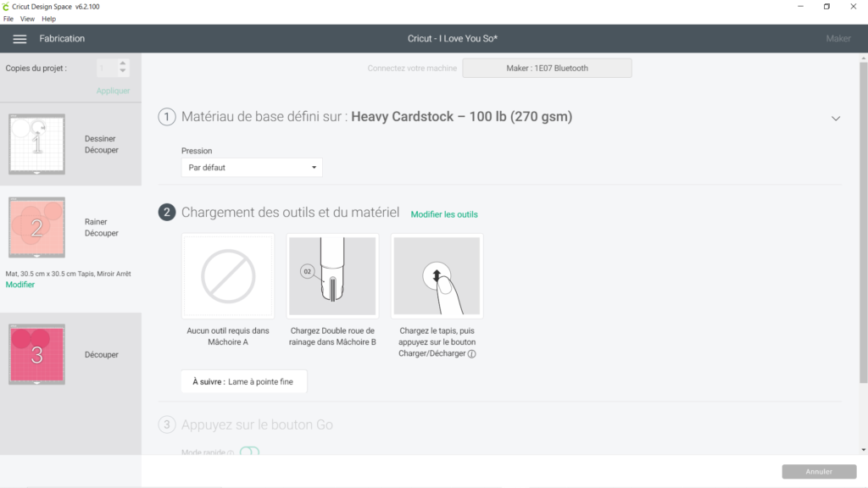Image resolution: width=868 pixels, height=488 pixels.
Task: Click Heavy Cardstock – 100 lb (270 gsm) text
Action: (462, 117)
